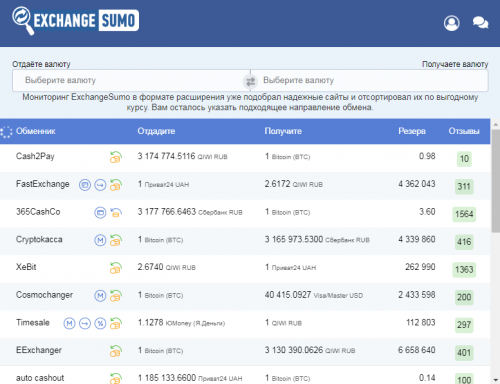Click the value 3 130 390.0626 QIWI RUB
500x384 pixels.
click(310, 350)
